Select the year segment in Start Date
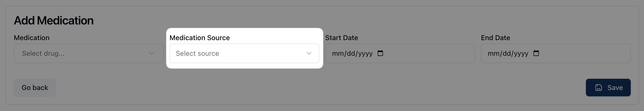This screenshot has height=111, width=644. click(365, 54)
